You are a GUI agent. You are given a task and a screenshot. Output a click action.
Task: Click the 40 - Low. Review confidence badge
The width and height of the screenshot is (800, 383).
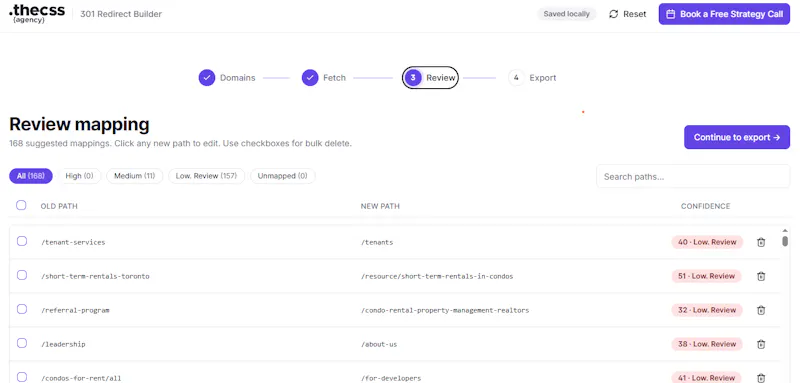[x=707, y=242]
